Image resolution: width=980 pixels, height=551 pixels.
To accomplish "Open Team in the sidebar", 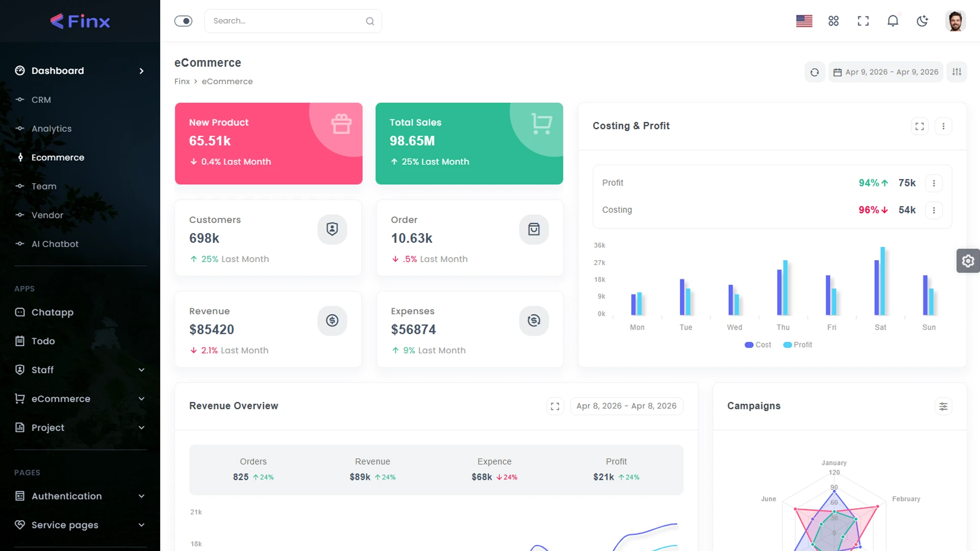I will [44, 186].
